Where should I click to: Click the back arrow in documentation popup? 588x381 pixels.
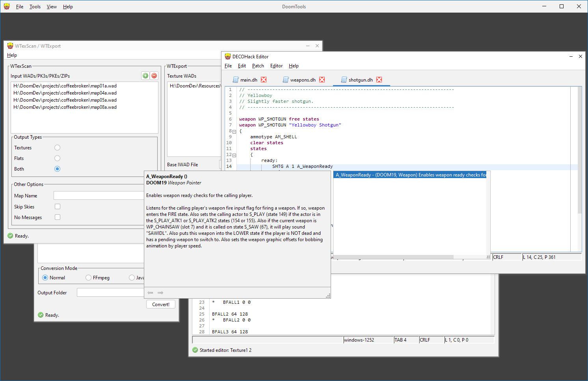click(x=150, y=293)
